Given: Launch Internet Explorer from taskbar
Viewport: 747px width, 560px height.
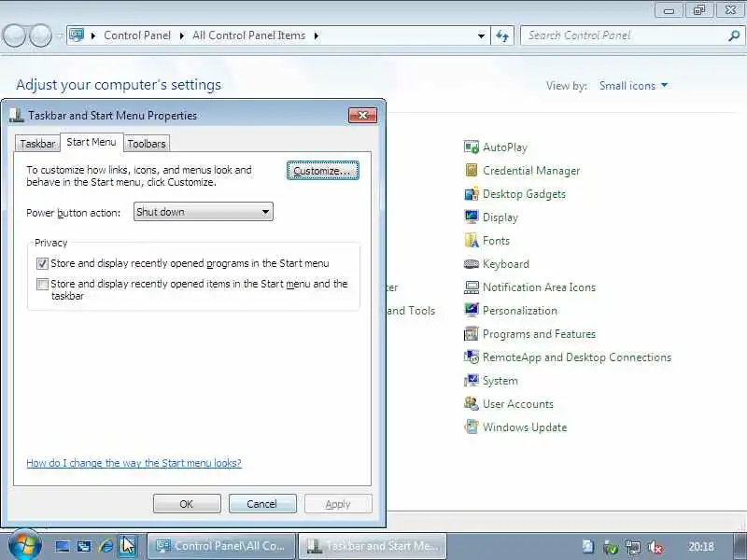Looking at the screenshot, I should [106, 546].
